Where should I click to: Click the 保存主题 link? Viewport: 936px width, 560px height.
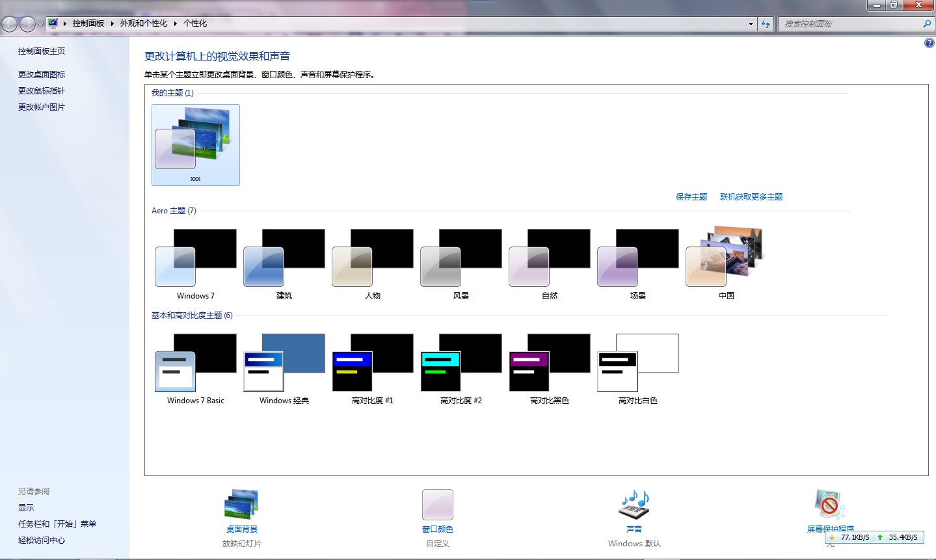[691, 197]
